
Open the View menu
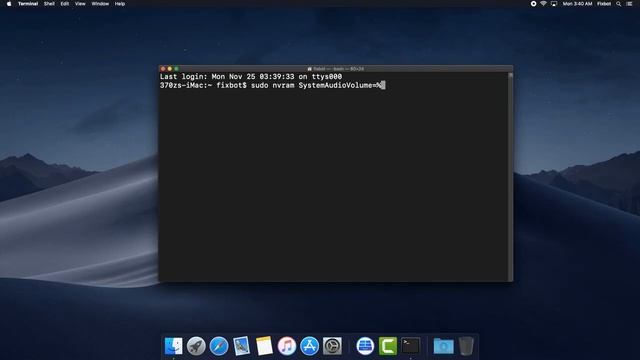(x=80, y=4)
